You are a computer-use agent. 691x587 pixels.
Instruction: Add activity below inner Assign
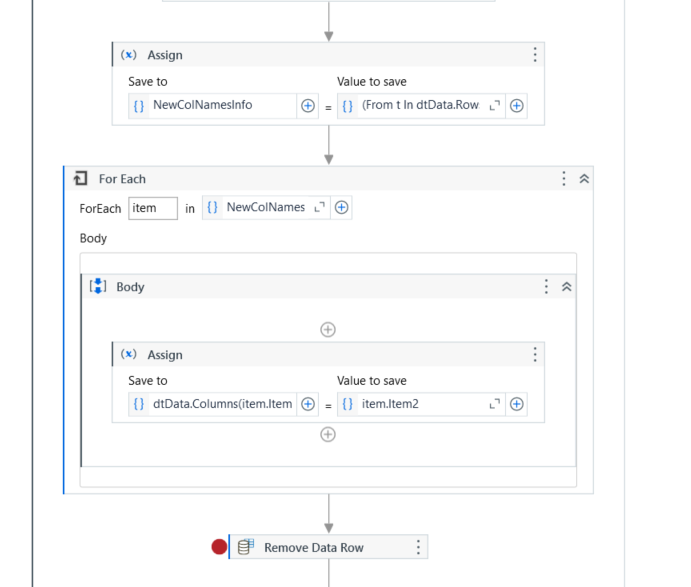pos(328,434)
